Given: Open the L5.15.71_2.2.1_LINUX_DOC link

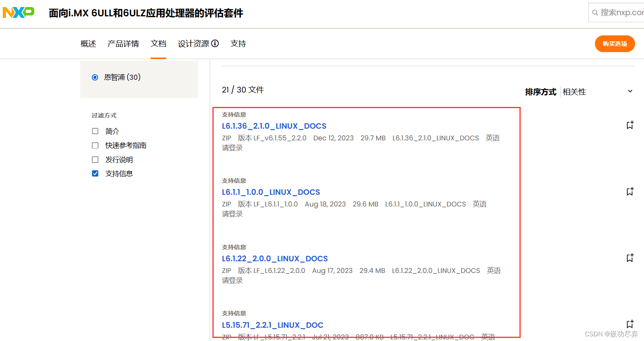Looking at the screenshot, I should [272, 325].
